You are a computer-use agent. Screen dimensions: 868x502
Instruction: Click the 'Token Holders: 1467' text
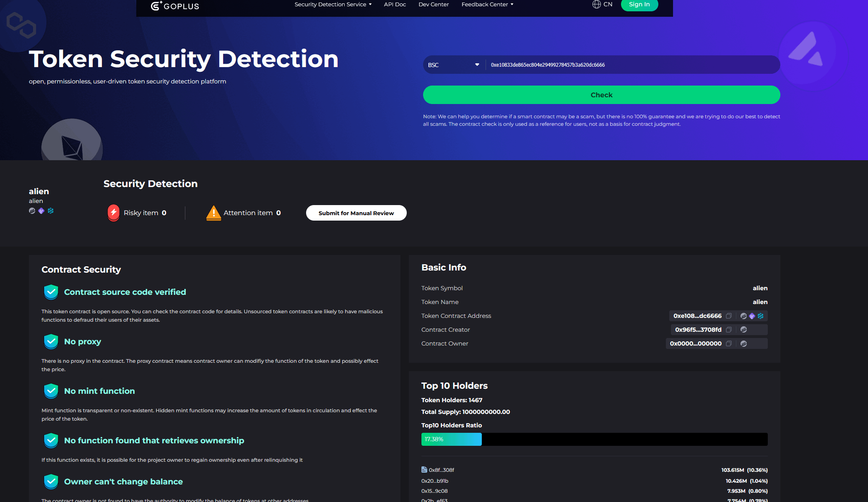pyautogui.click(x=452, y=400)
